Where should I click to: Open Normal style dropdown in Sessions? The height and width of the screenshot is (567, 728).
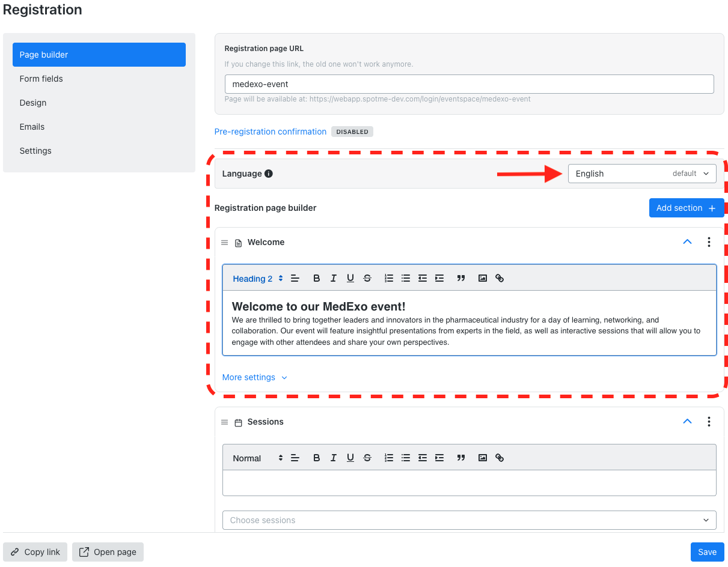(258, 458)
